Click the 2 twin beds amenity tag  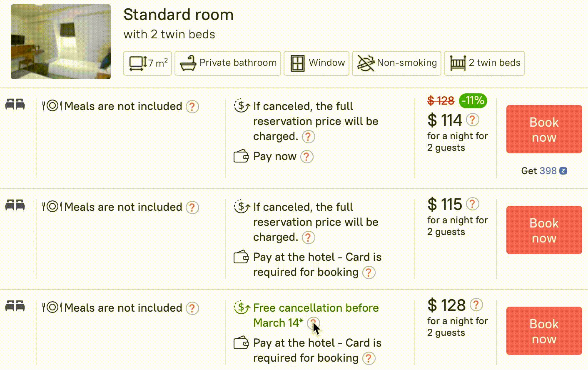484,63
